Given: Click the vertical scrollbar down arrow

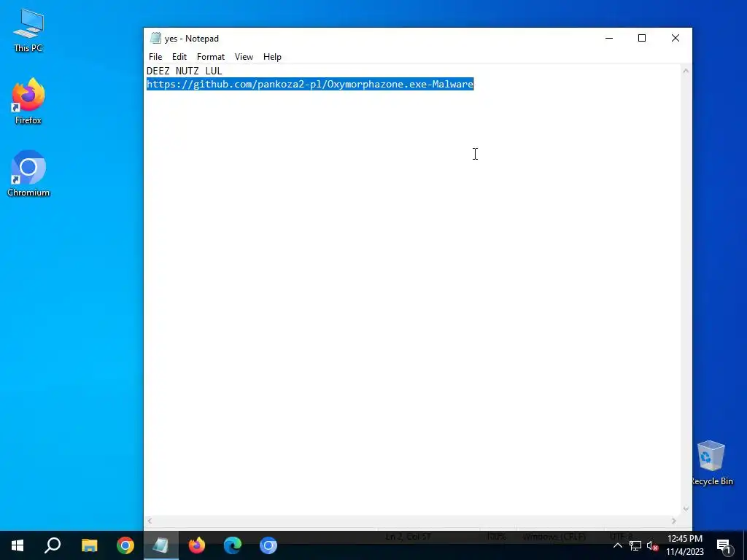Looking at the screenshot, I should [x=686, y=508].
